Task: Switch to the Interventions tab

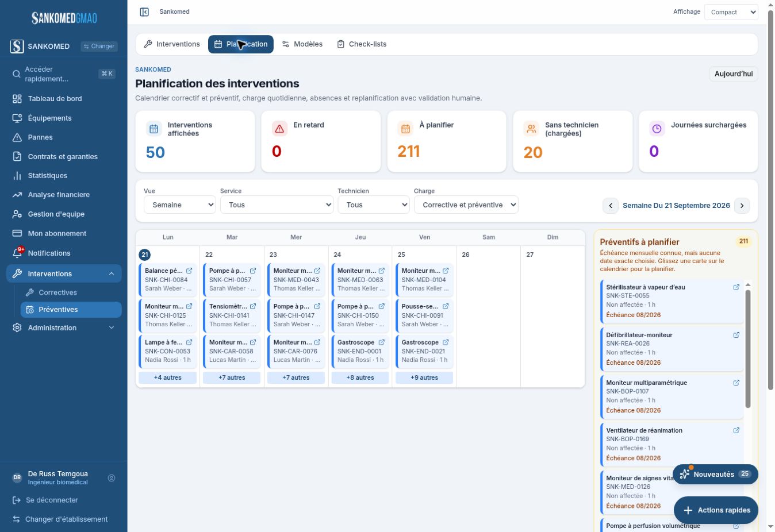Action: tap(171, 44)
